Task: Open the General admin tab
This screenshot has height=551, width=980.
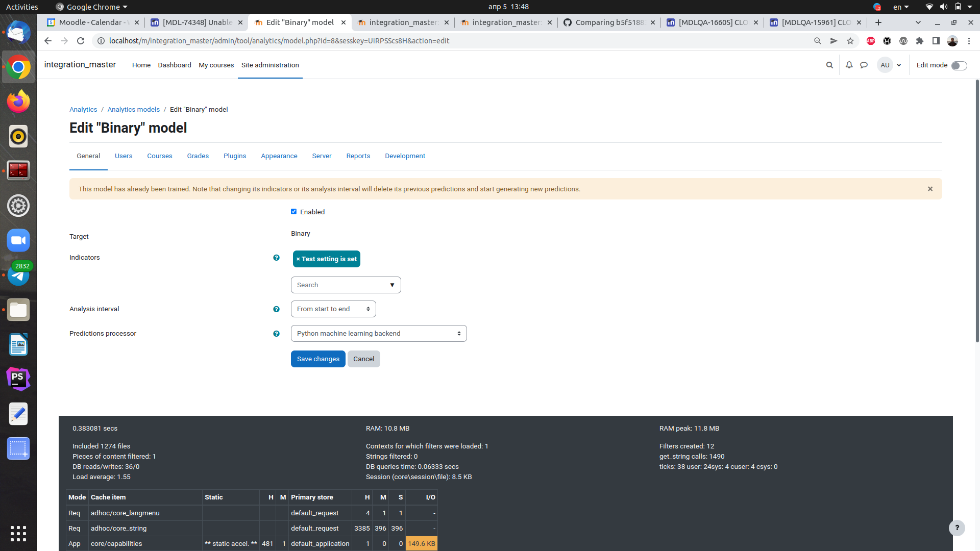Action: click(88, 156)
